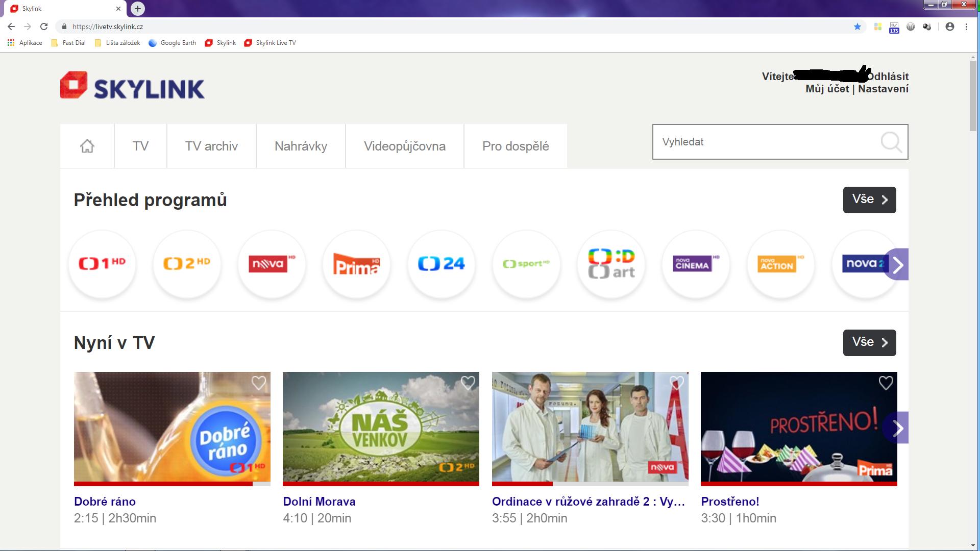The height and width of the screenshot is (551, 980).
Task: Open the Dolní Morava title link
Action: pos(319,502)
